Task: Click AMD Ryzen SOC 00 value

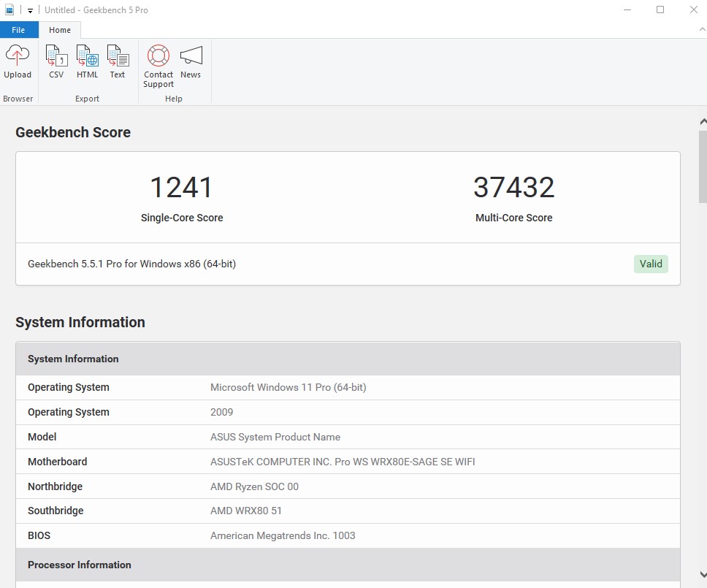Action: [x=254, y=486]
